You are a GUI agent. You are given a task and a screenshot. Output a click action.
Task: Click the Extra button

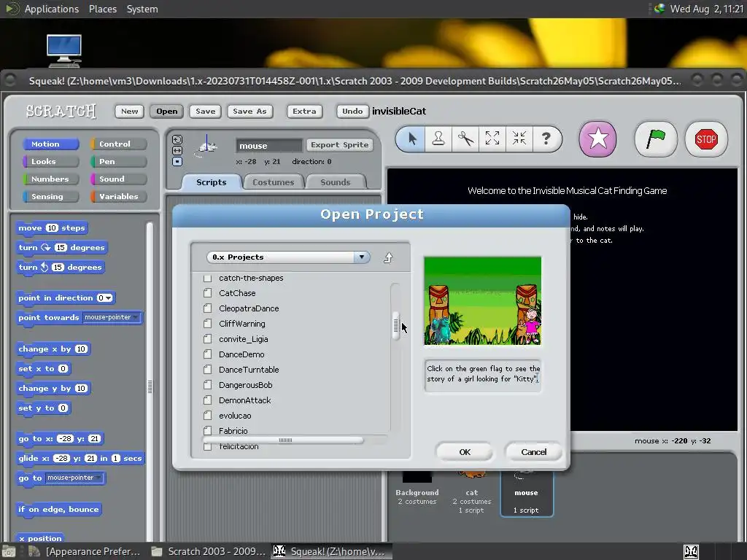304,111
